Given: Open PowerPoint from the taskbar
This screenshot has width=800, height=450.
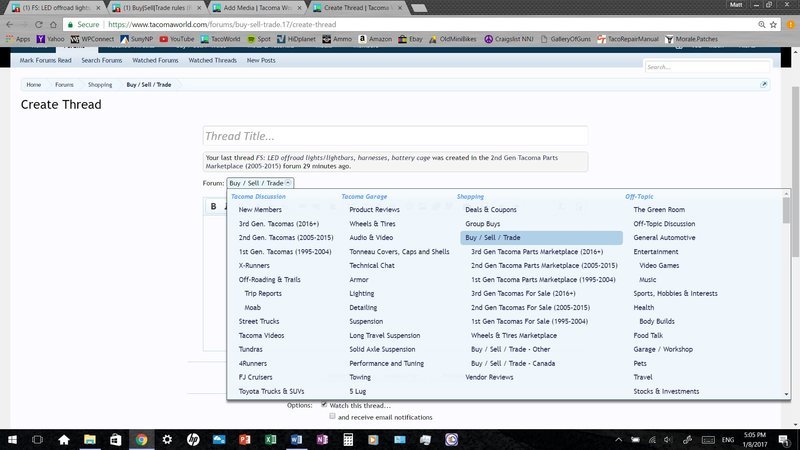Looking at the screenshot, I should (x=245, y=440).
